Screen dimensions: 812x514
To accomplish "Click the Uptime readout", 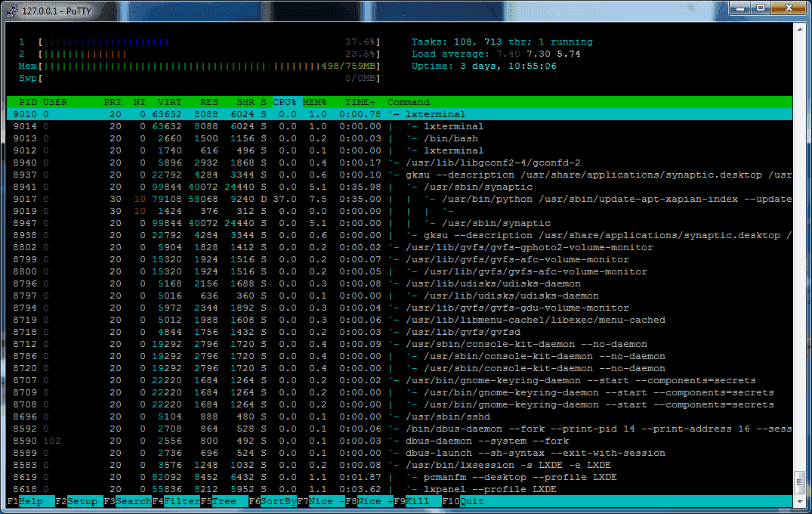I will (483, 66).
